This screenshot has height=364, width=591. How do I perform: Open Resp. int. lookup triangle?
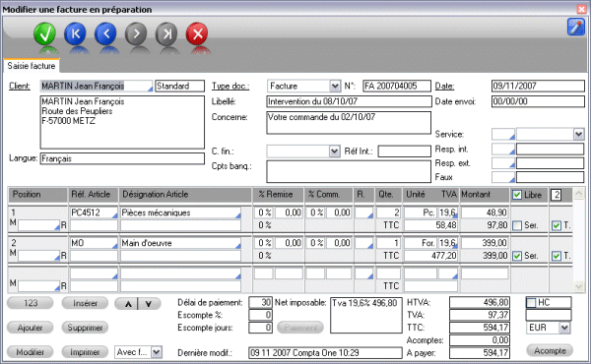pyautogui.click(x=511, y=152)
